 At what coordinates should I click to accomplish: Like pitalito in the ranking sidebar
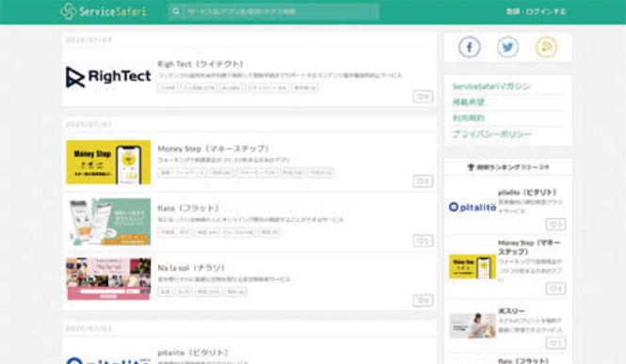coord(555,225)
